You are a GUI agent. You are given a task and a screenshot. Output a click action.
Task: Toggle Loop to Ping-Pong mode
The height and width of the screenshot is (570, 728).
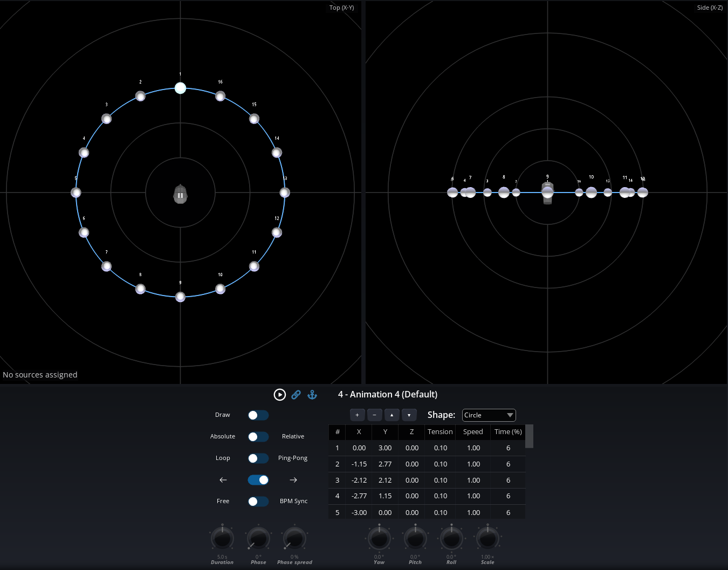click(258, 458)
